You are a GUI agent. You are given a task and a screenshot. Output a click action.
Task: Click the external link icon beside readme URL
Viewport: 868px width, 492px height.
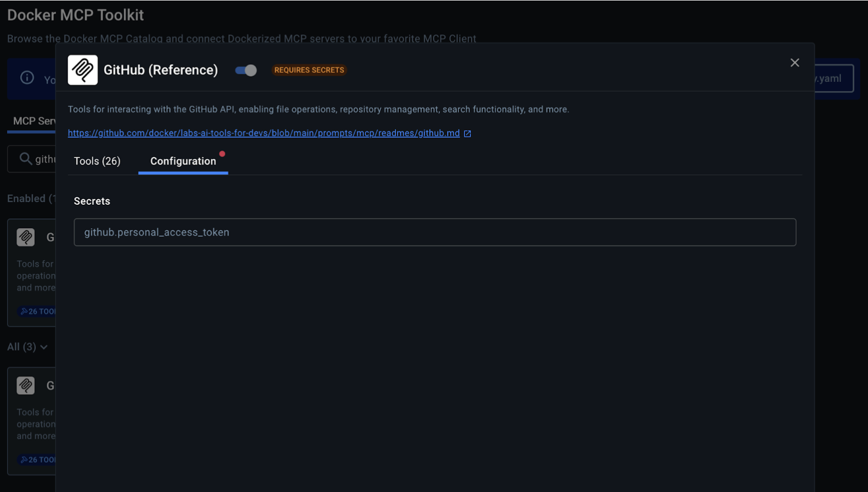[x=467, y=134]
